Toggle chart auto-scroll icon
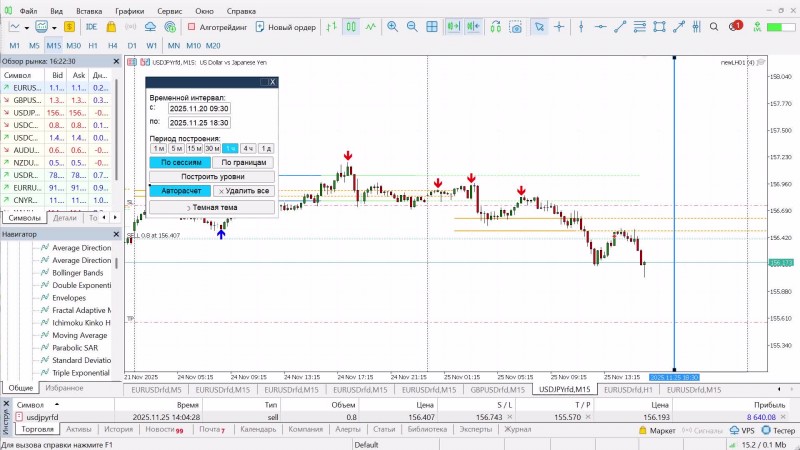The height and width of the screenshot is (450, 800). tap(453, 27)
